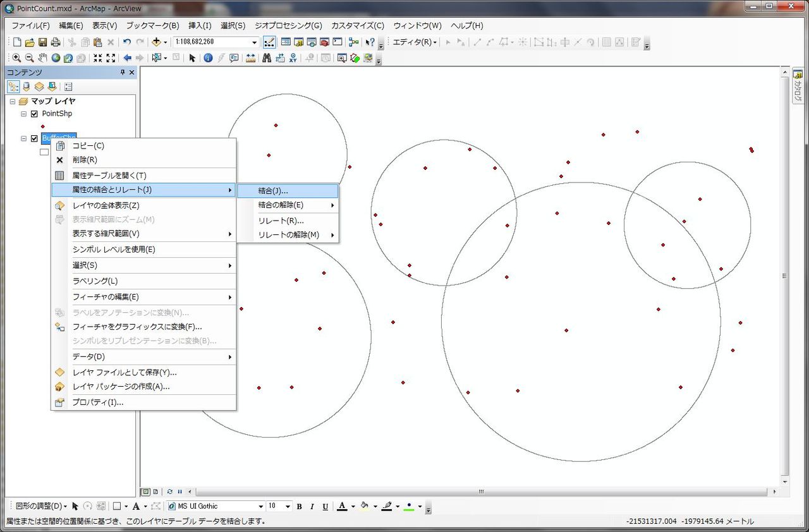Switch to List By Selection view
Image resolution: width=809 pixels, height=532 pixels.
pyautogui.click(x=52, y=87)
